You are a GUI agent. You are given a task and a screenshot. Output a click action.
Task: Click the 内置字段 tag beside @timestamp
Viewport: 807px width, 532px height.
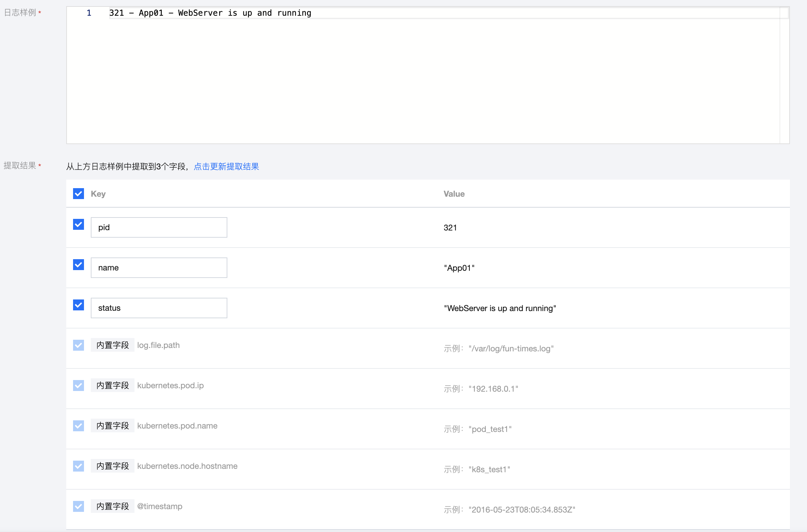coord(113,506)
